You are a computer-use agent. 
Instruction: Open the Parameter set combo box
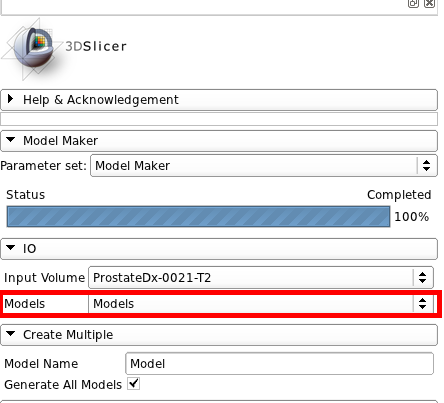(x=264, y=165)
